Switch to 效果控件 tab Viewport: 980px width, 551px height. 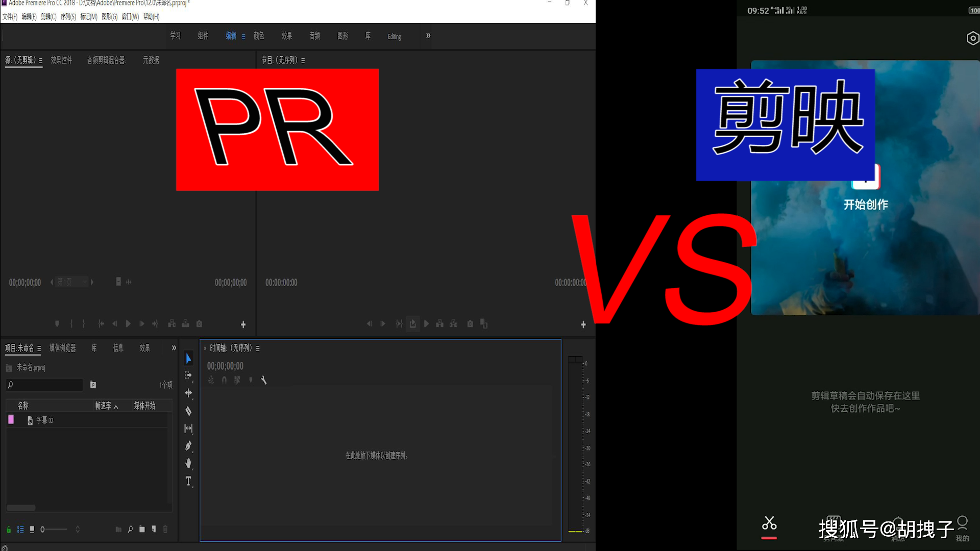[61, 60]
